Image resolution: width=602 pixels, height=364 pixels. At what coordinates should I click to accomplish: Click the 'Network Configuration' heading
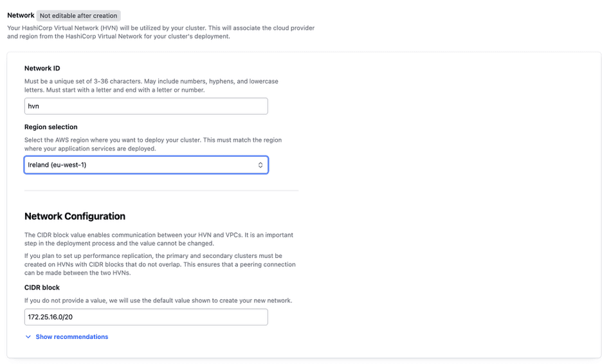[75, 216]
